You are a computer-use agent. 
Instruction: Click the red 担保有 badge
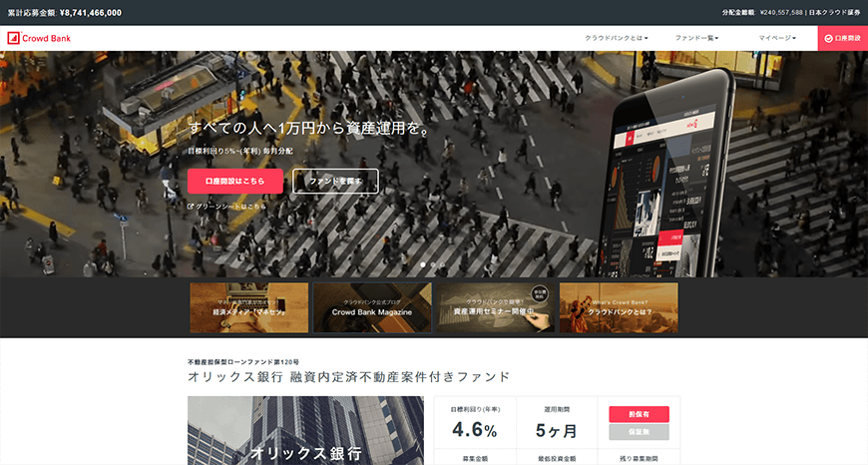tap(639, 414)
